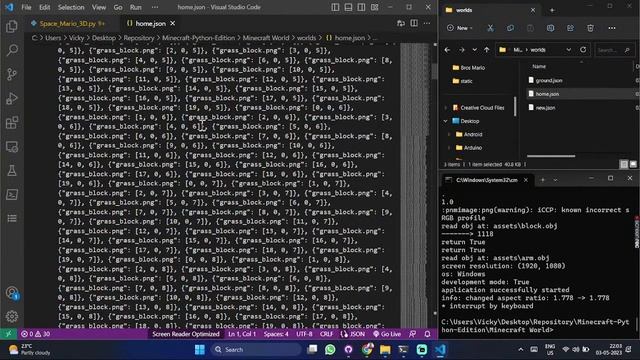Viewport: 640px width, 360px height.
Task: Split the editor right
Action: (414, 23)
